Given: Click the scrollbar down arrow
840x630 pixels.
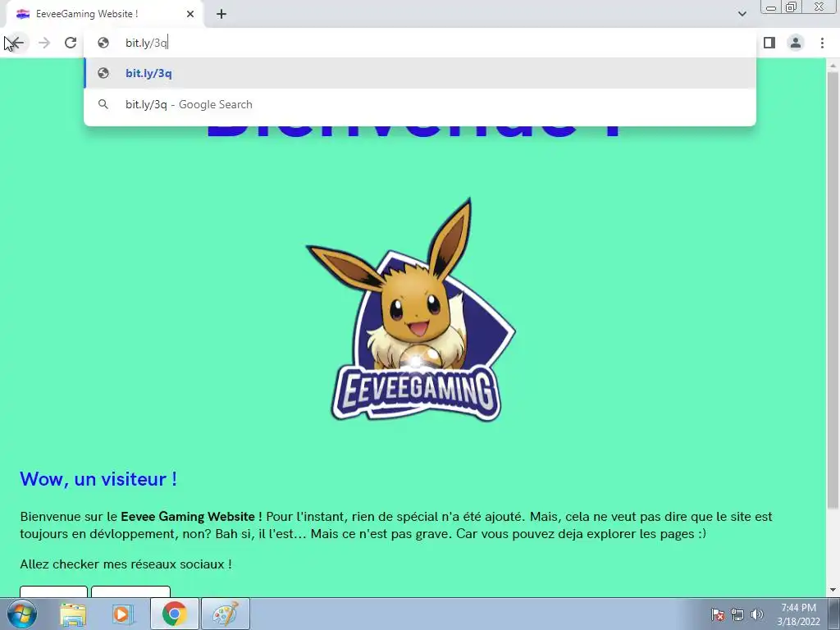Looking at the screenshot, I should point(833,591).
